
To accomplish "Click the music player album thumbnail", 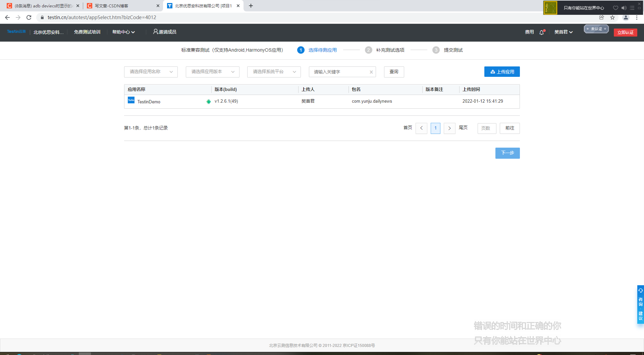I will (550, 8).
